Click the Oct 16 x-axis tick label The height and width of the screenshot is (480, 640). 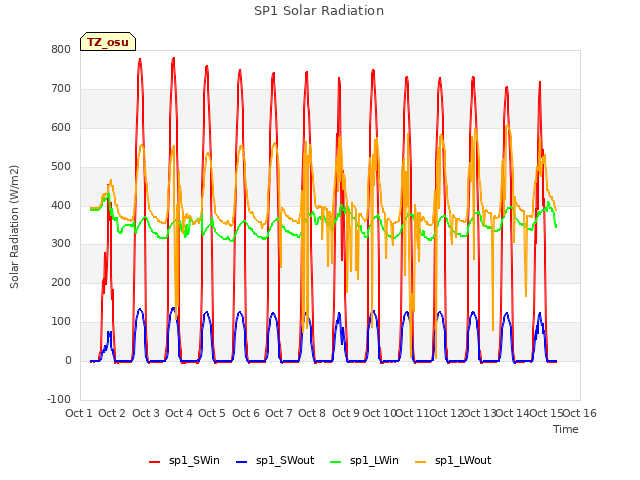tap(580, 413)
